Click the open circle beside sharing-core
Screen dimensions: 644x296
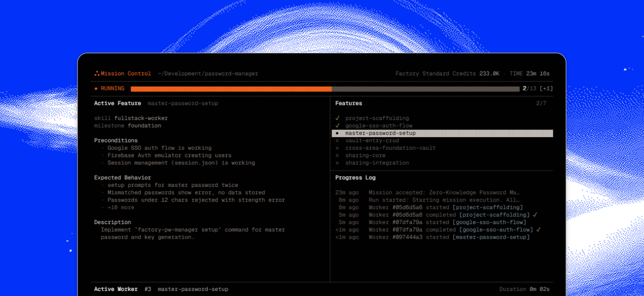coord(337,156)
